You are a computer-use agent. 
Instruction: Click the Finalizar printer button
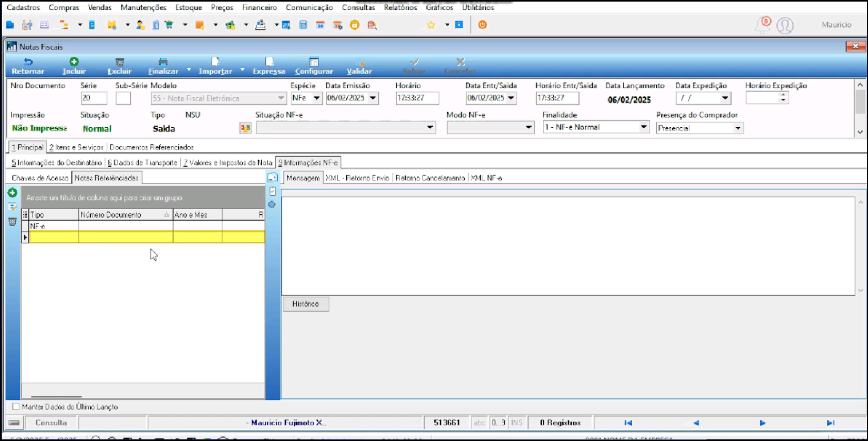[x=163, y=66]
